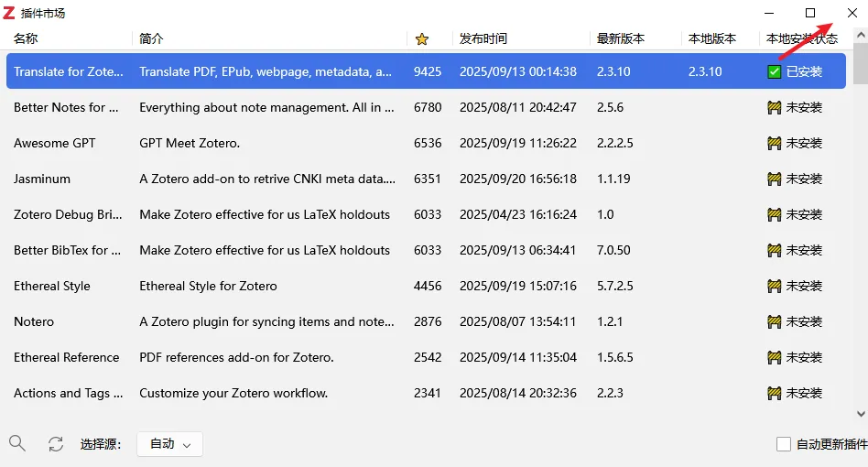Sort by the 发布时间 column header

483,38
